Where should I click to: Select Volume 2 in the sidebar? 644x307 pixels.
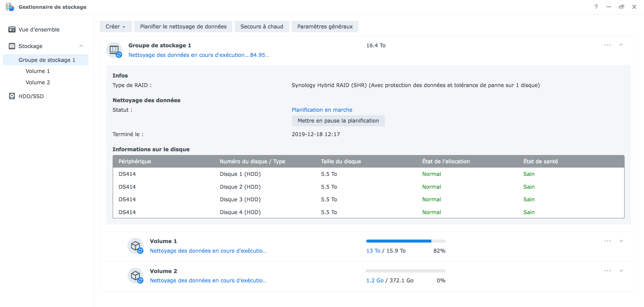(x=38, y=82)
